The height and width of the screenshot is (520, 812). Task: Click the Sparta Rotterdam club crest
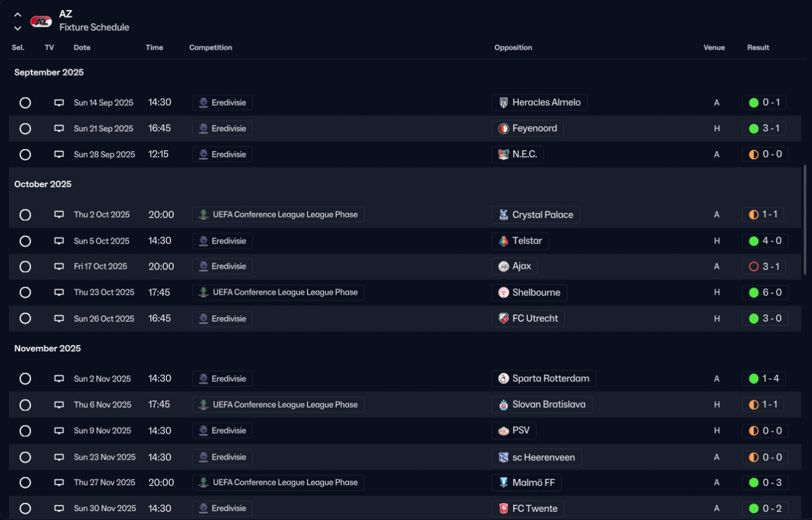[x=504, y=379]
